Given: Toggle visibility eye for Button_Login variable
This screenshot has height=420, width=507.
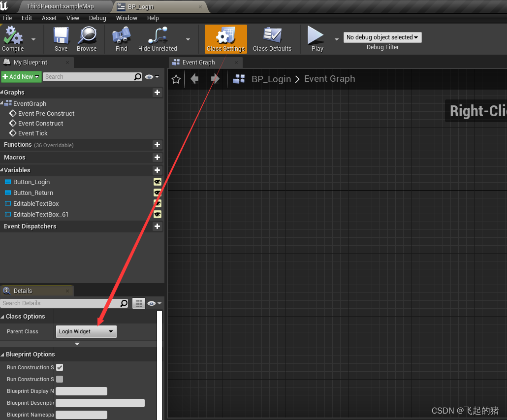Looking at the screenshot, I should 157,182.
